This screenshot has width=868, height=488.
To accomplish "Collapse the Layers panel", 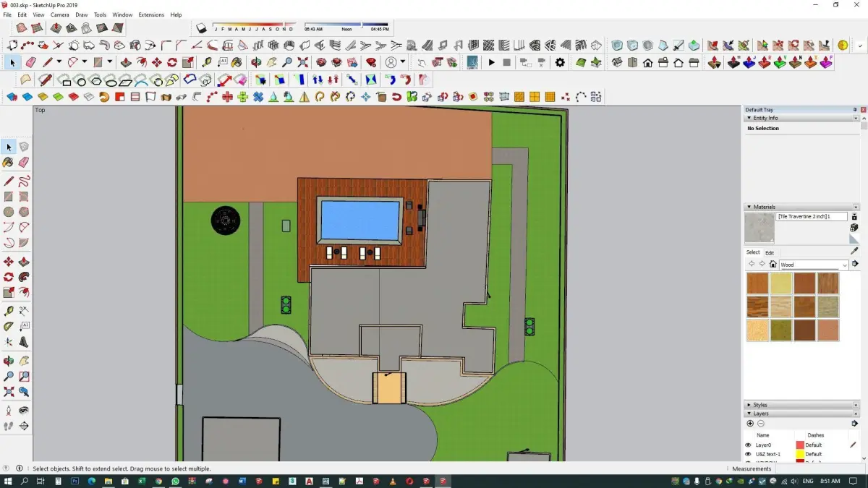I will pyautogui.click(x=749, y=414).
